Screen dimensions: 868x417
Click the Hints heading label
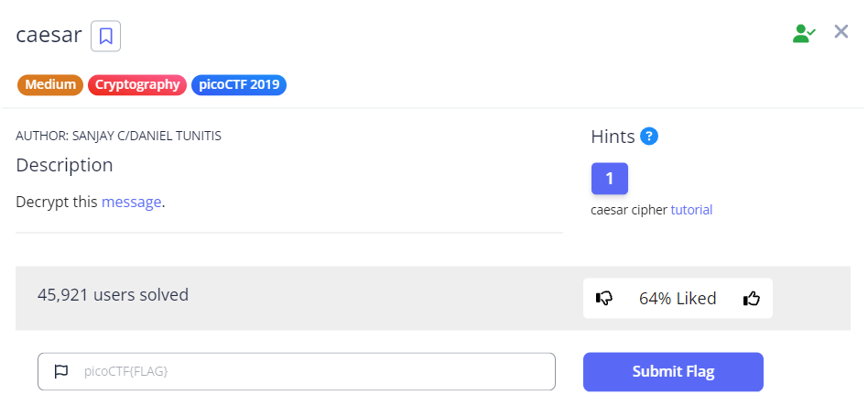coord(613,137)
